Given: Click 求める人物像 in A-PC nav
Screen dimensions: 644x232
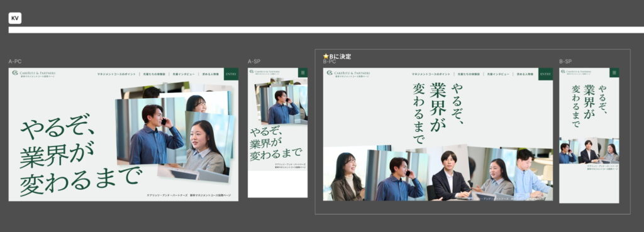Looking at the screenshot, I should tap(210, 74).
